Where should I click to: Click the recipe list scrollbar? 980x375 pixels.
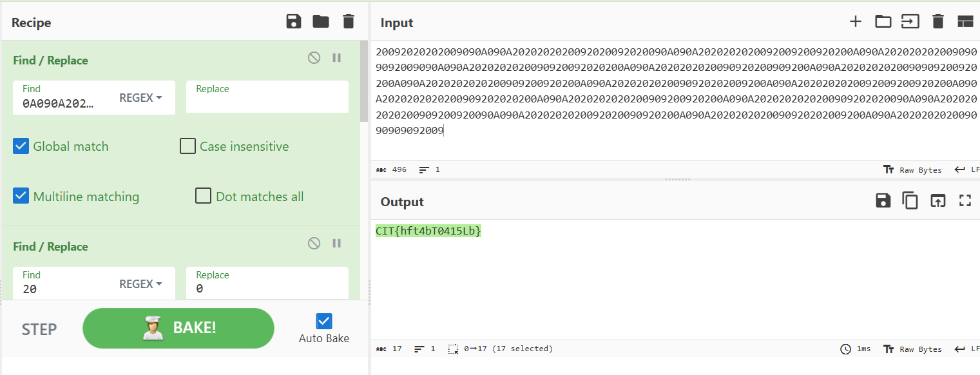[x=364, y=81]
